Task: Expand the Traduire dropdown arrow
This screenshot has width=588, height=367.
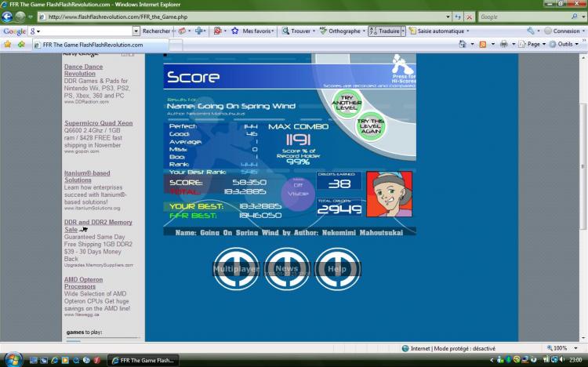Action: (403, 31)
